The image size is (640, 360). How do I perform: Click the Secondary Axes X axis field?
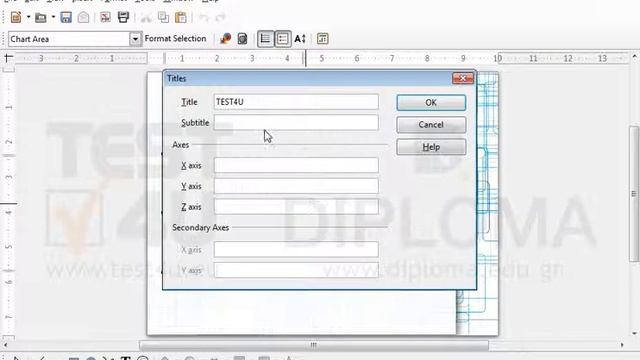click(296, 249)
